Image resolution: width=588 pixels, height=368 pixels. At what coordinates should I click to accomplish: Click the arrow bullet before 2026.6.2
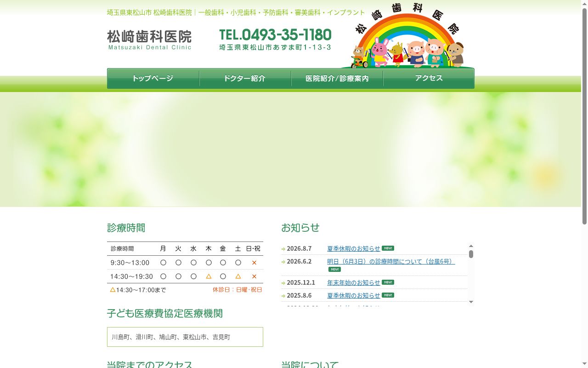point(283,262)
